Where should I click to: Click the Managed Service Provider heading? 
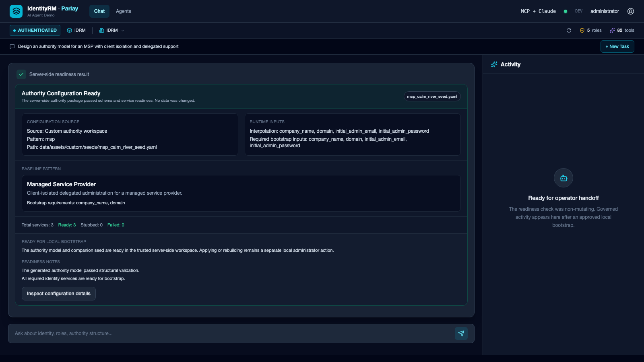pos(61,184)
